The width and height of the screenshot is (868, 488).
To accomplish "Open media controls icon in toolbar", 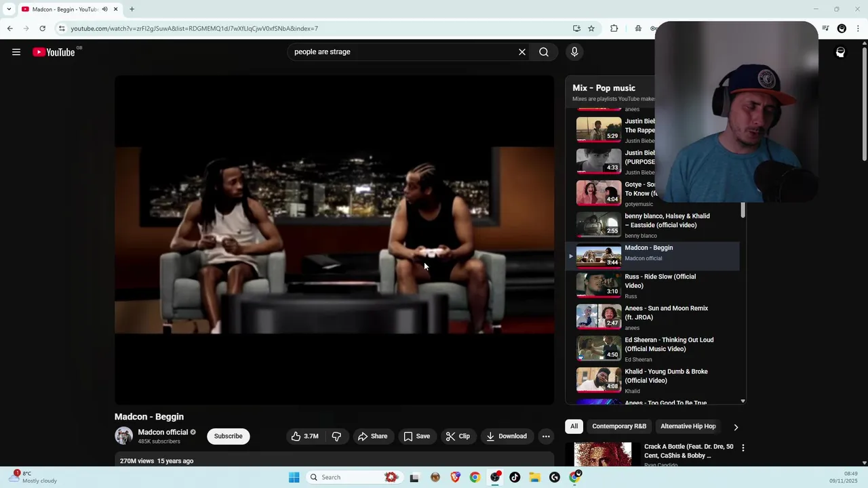I will coord(825,28).
